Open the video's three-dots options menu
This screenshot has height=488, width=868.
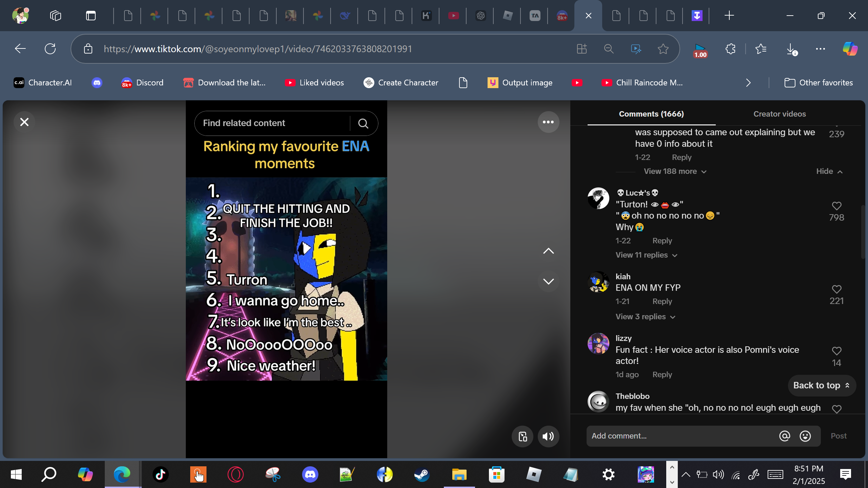[x=548, y=122]
